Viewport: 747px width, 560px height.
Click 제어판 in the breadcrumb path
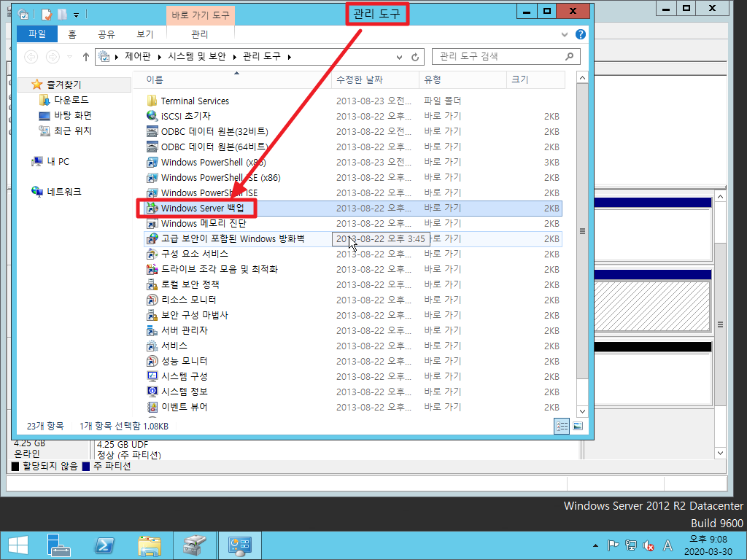pos(138,57)
